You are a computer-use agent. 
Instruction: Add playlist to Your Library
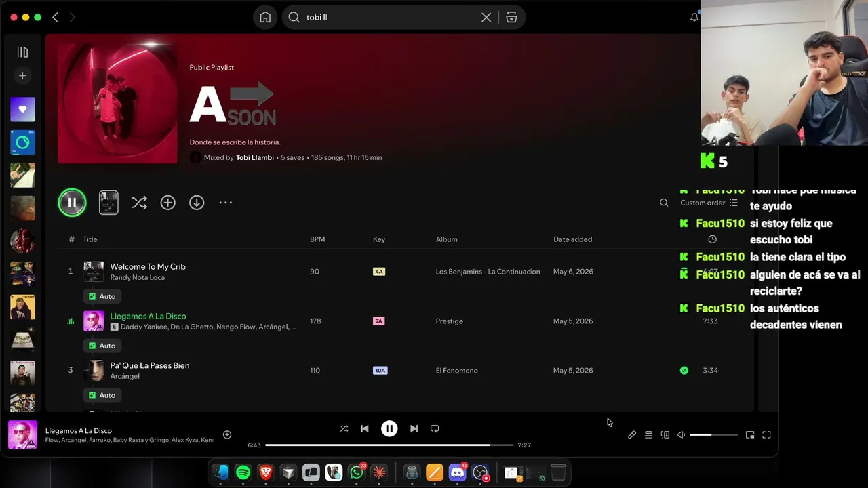167,203
